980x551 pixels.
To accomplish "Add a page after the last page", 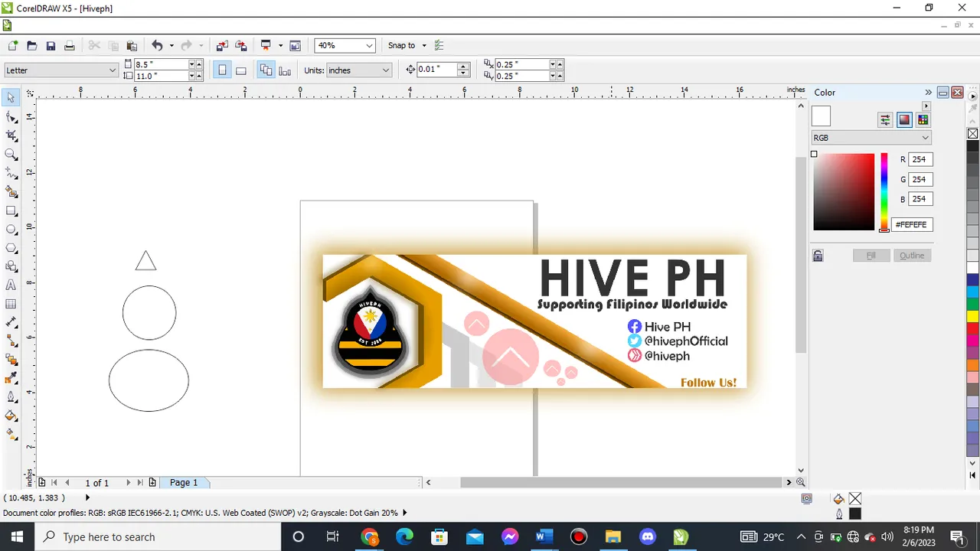I will (x=152, y=483).
